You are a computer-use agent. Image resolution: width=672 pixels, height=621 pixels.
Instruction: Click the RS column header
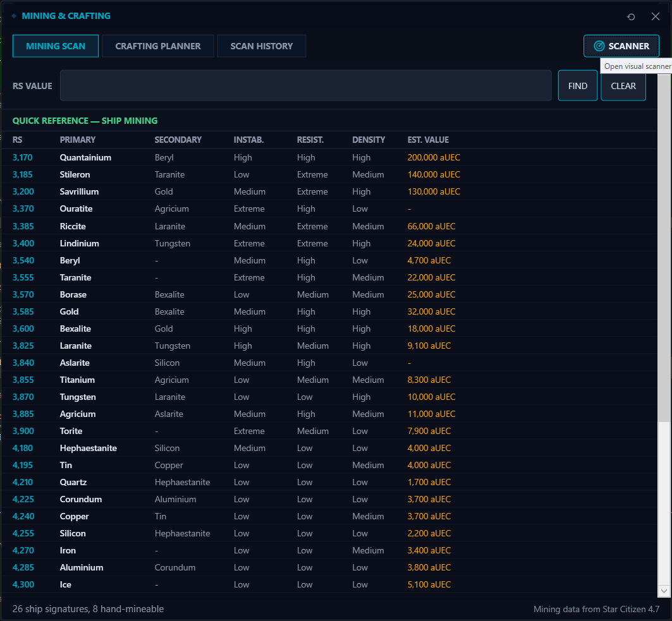[17, 140]
